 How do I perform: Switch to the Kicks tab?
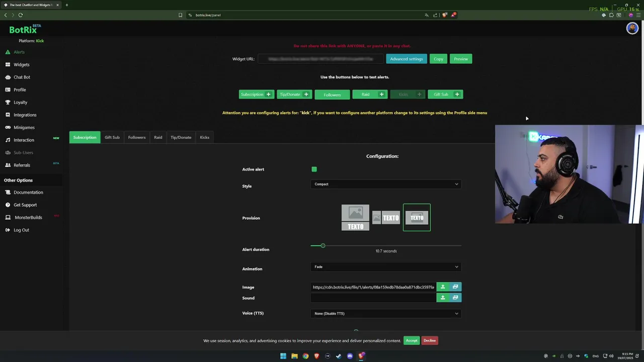click(x=205, y=137)
